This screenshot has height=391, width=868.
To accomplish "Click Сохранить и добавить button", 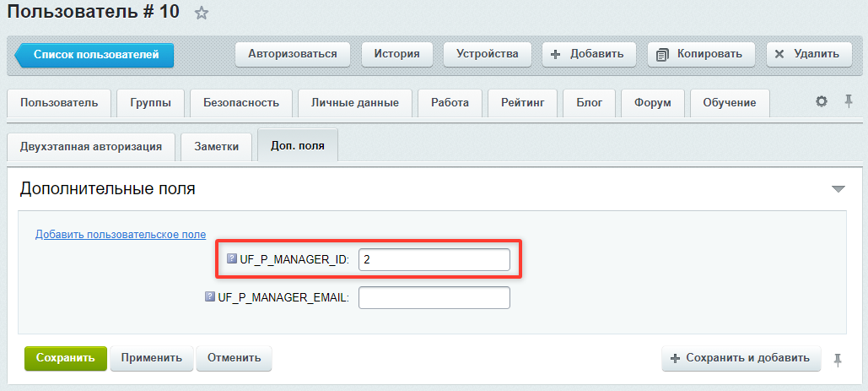I will (x=741, y=358).
